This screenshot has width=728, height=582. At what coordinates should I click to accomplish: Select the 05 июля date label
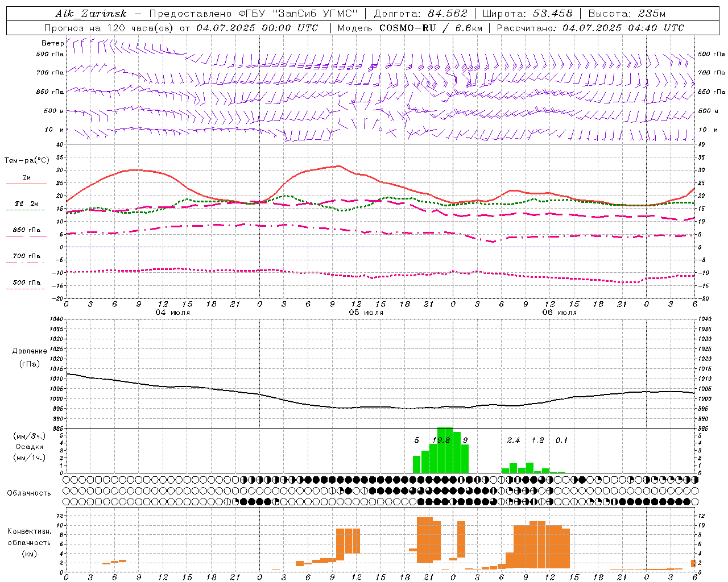tap(366, 313)
